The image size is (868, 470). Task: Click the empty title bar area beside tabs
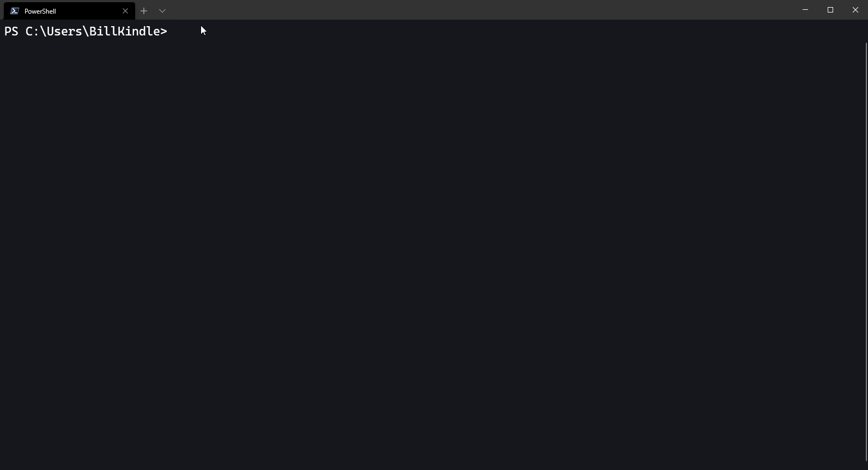tap(479, 10)
